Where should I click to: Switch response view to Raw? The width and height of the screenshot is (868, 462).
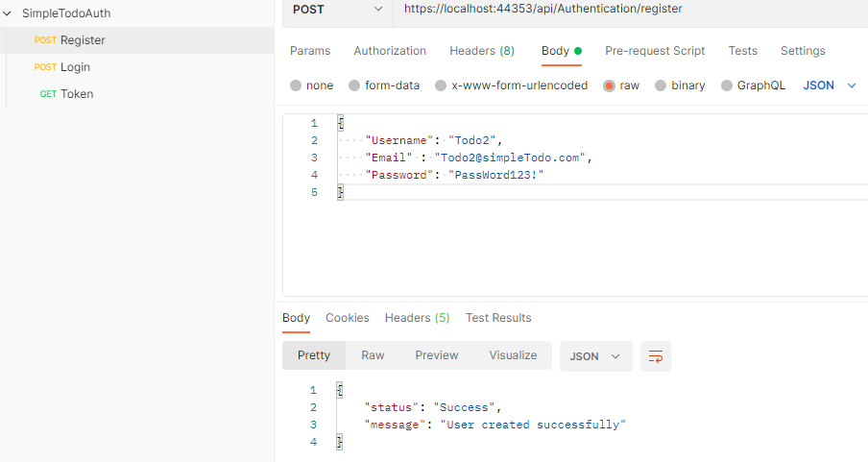(373, 355)
